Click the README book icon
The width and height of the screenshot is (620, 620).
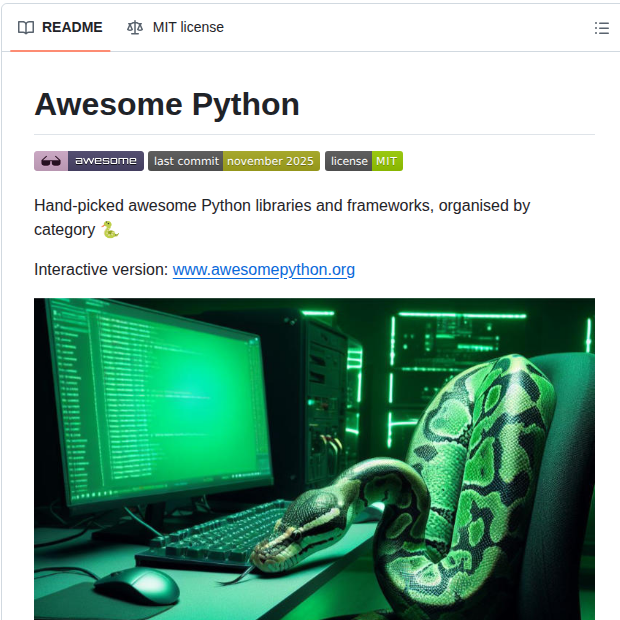(x=26, y=28)
